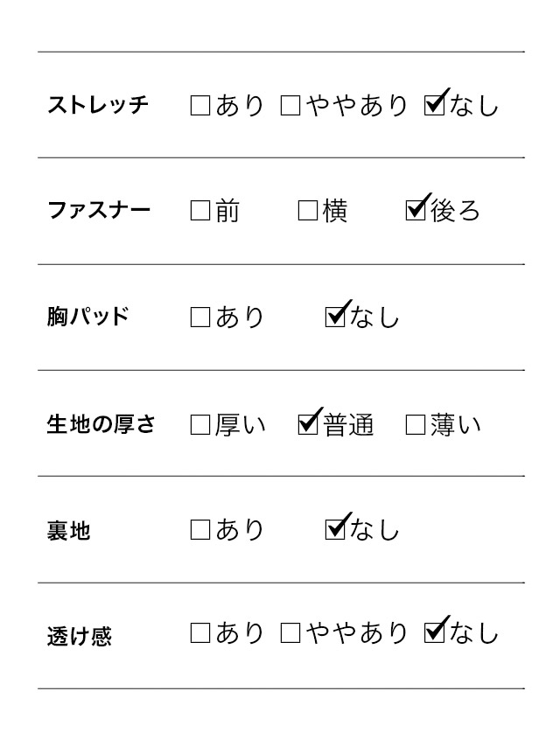Uncheck the 裏地 なし checkbox
This screenshot has width=560, height=747.
pyautogui.click(x=335, y=529)
